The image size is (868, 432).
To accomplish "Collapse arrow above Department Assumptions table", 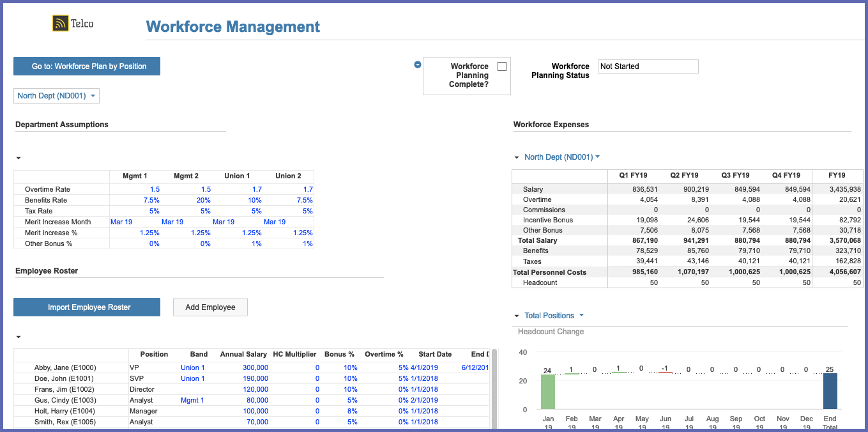I will pos(19,158).
